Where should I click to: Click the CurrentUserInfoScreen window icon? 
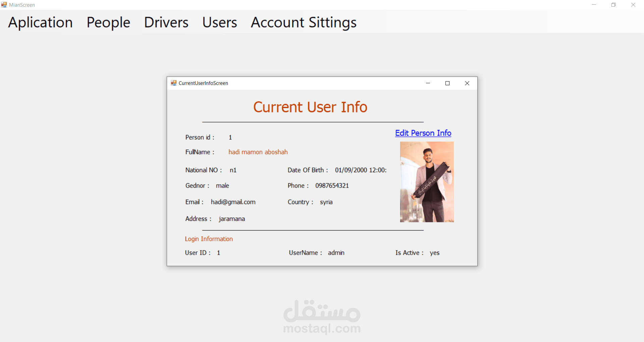pos(173,83)
